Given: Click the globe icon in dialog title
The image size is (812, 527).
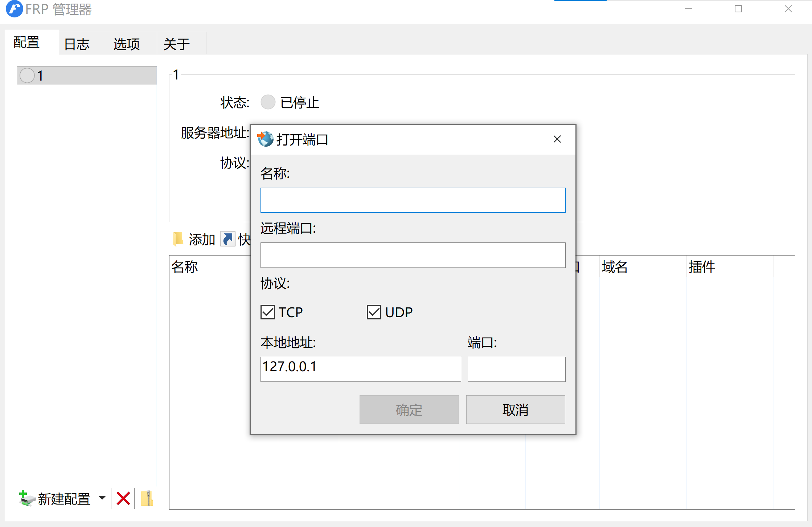Looking at the screenshot, I should click(x=266, y=139).
